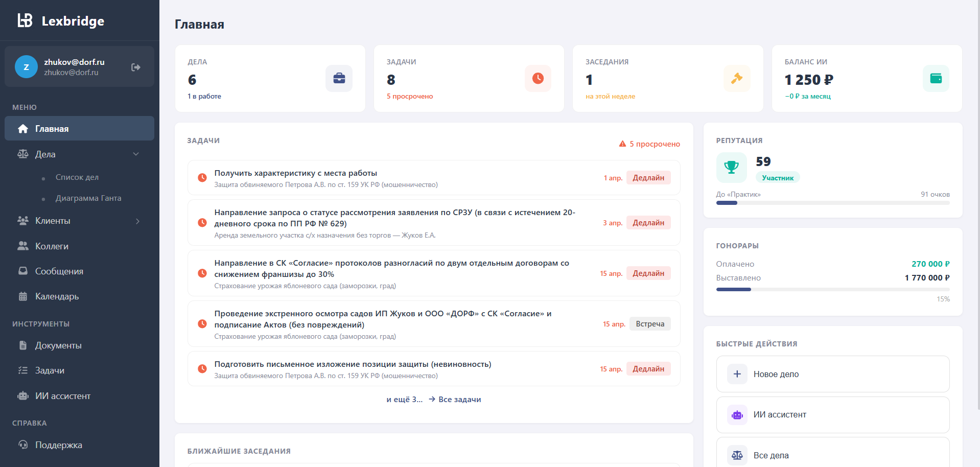Click the briefcase icon on the ДЕЛА card

339,78
